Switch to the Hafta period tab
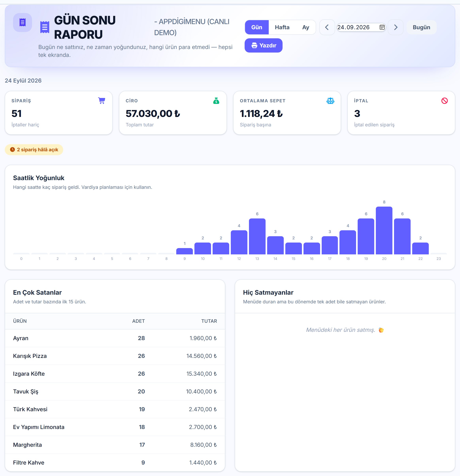Screen dimensions: 460x476 (282, 27)
